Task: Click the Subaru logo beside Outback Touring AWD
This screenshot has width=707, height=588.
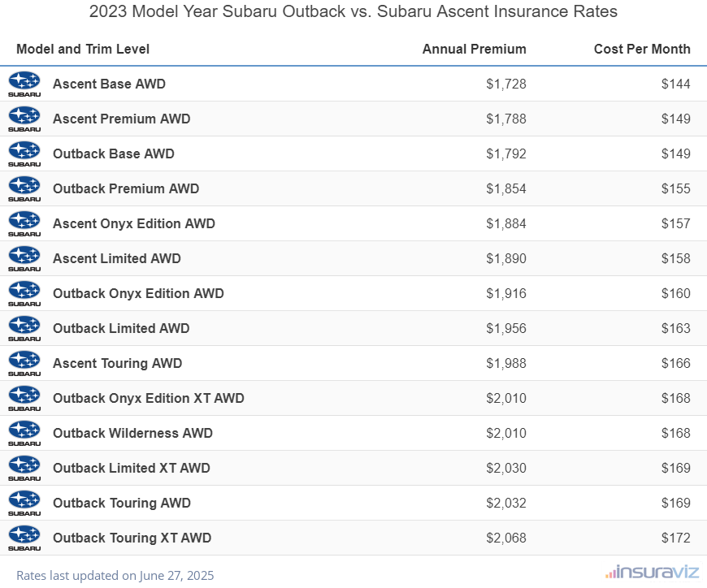Action: 24,504
